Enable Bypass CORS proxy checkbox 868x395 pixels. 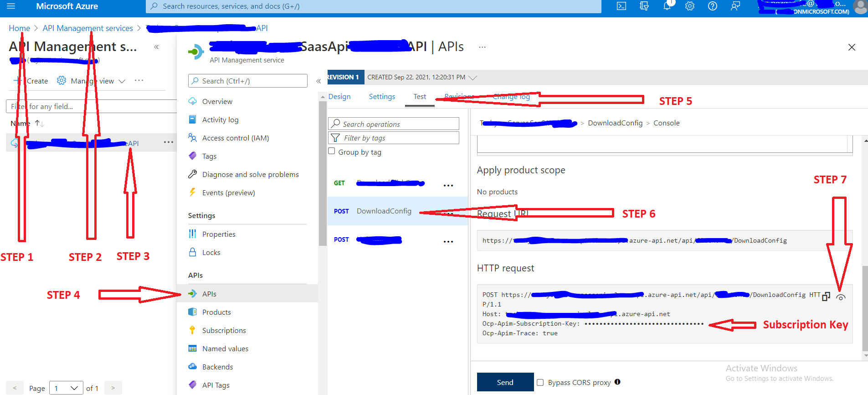point(540,382)
